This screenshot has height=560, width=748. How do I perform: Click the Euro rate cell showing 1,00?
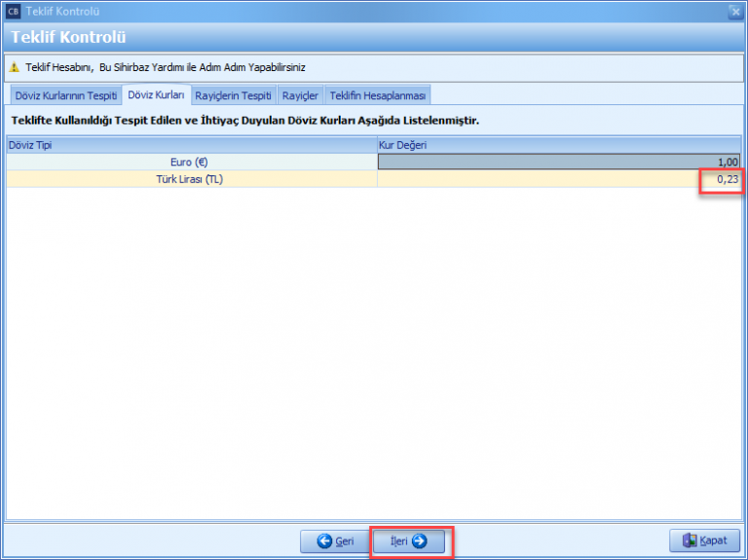tap(559, 162)
